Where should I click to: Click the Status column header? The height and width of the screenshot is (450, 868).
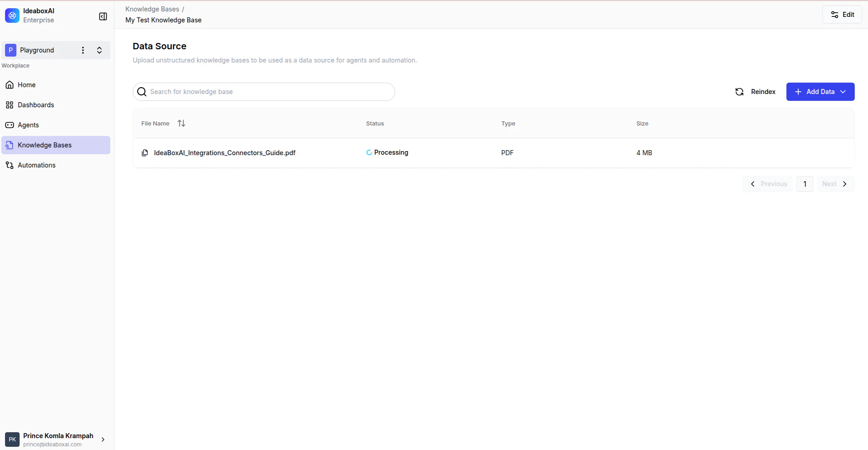(x=375, y=124)
